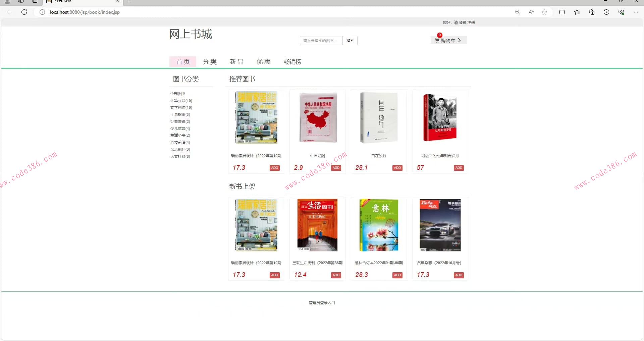Screen dimensions: 644x341
Task: Open the Settings and more ellipsis menu
Action: [636, 12]
